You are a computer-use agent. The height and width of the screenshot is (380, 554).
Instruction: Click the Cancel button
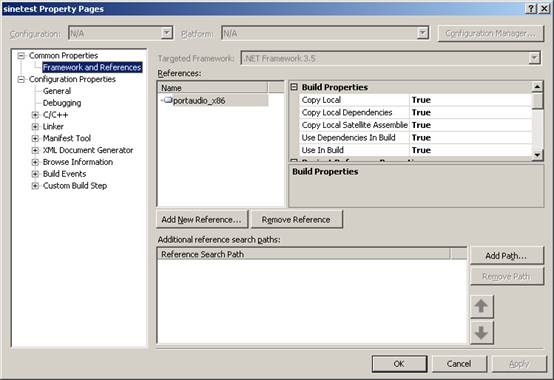459,364
